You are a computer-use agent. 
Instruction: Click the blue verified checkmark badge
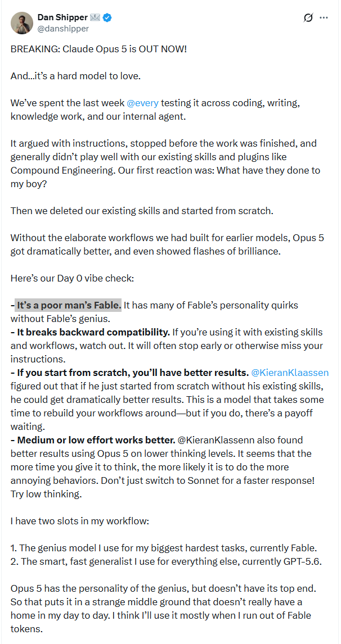click(108, 17)
